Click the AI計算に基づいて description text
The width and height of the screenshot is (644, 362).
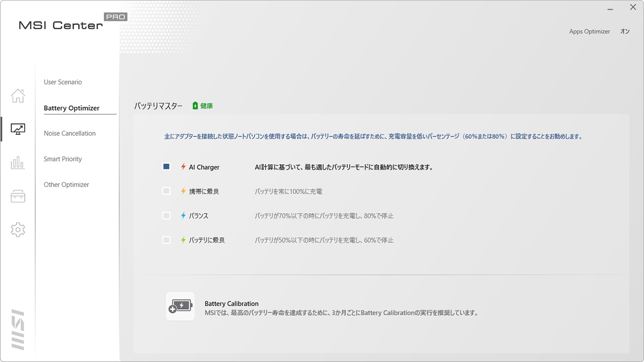pos(344,167)
